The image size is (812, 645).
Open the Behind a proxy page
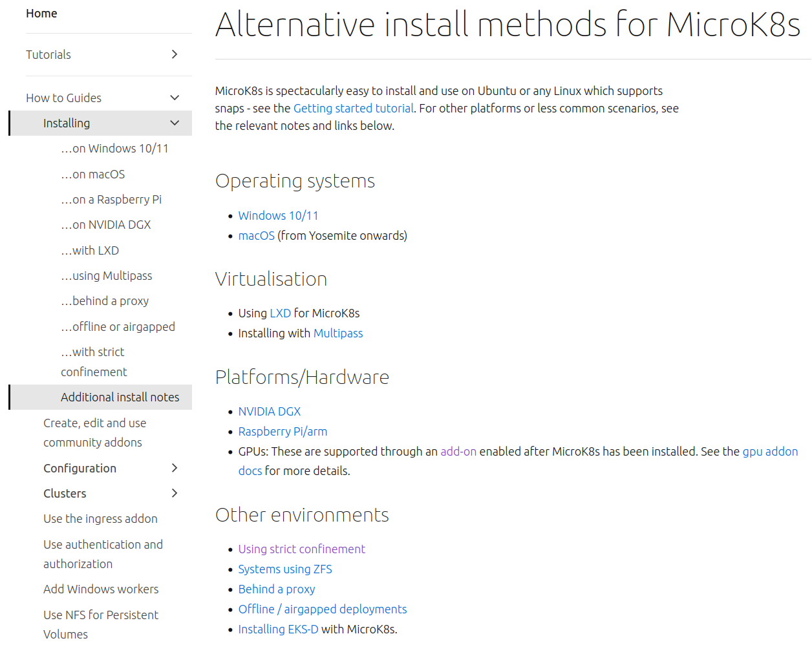coord(277,589)
